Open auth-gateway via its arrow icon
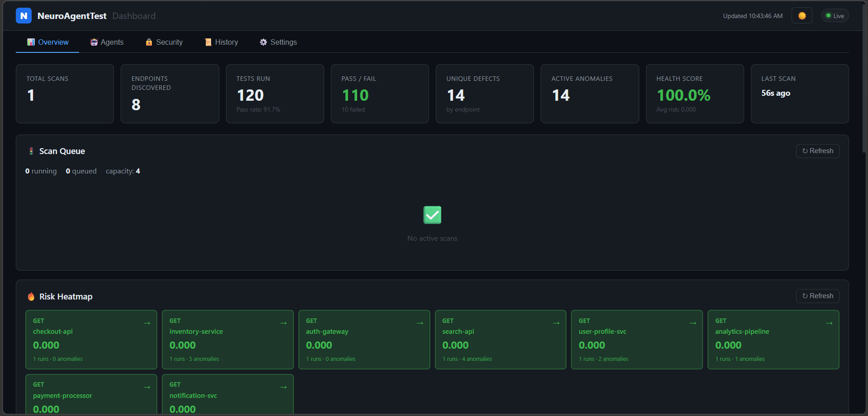 click(x=420, y=323)
